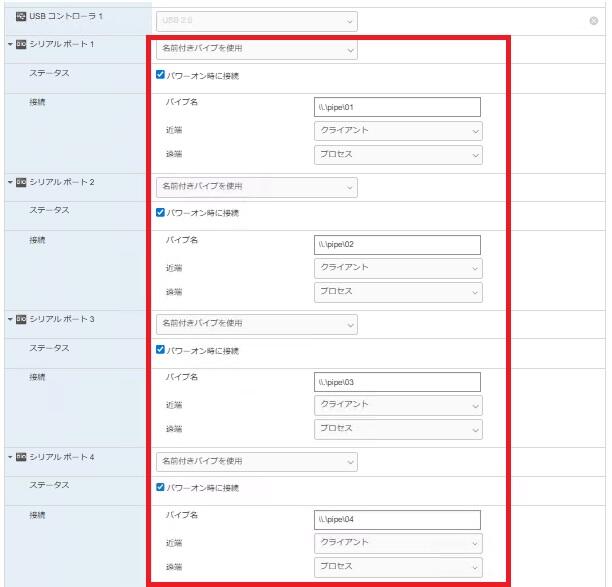Viewport: 612px width, 587px height.
Task: Click the Serial Port 3 device icon
Action: pyautogui.click(x=21, y=319)
